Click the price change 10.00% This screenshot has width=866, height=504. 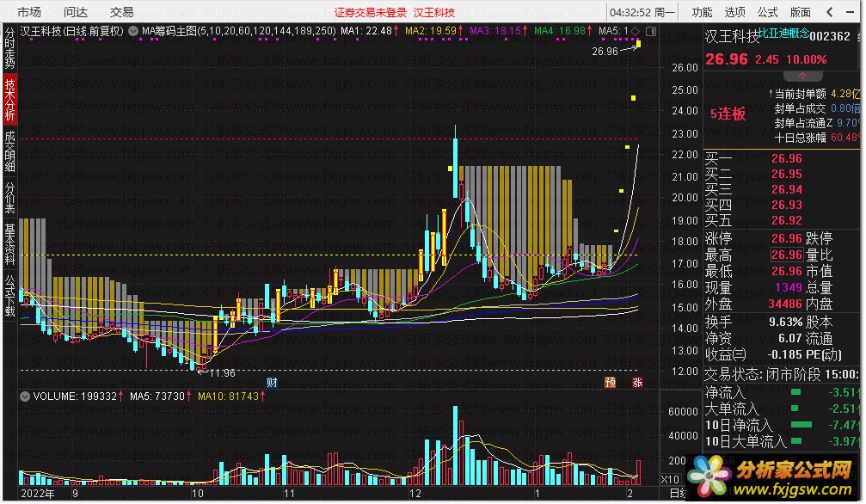pos(807,59)
